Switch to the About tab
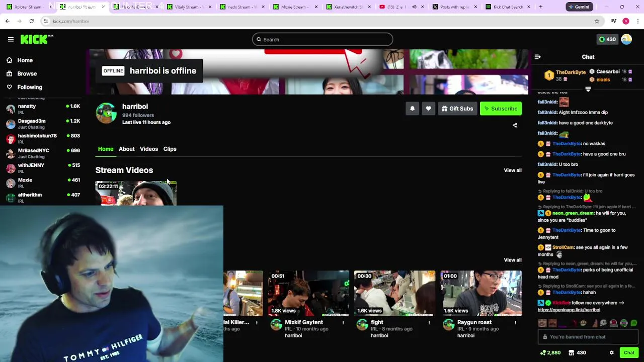The image size is (644, 362). 127,149
